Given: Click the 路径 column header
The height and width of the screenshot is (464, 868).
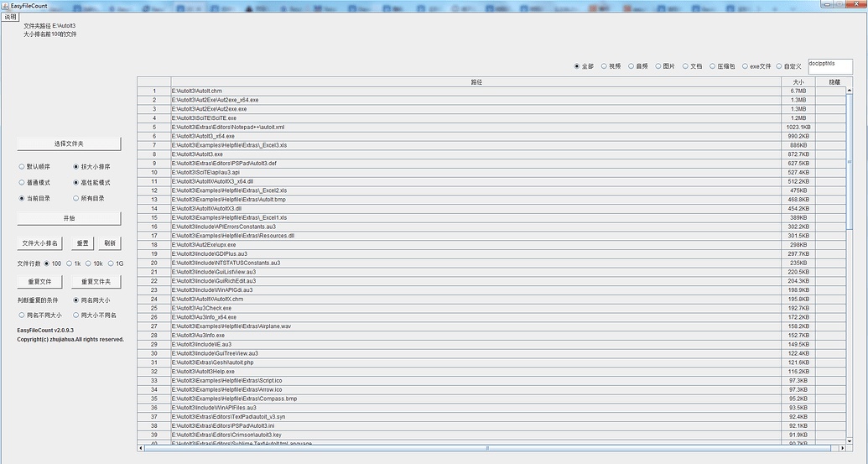Looking at the screenshot, I should (x=476, y=82).
